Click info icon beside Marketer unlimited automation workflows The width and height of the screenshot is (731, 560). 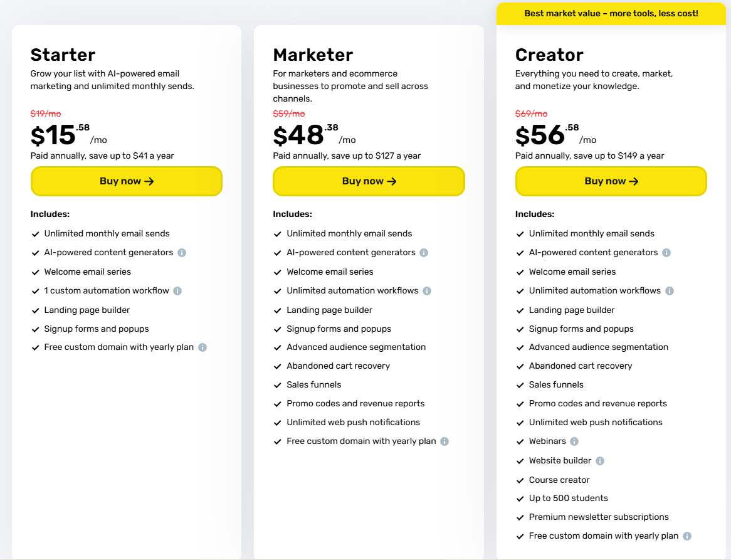pos(427,291)
